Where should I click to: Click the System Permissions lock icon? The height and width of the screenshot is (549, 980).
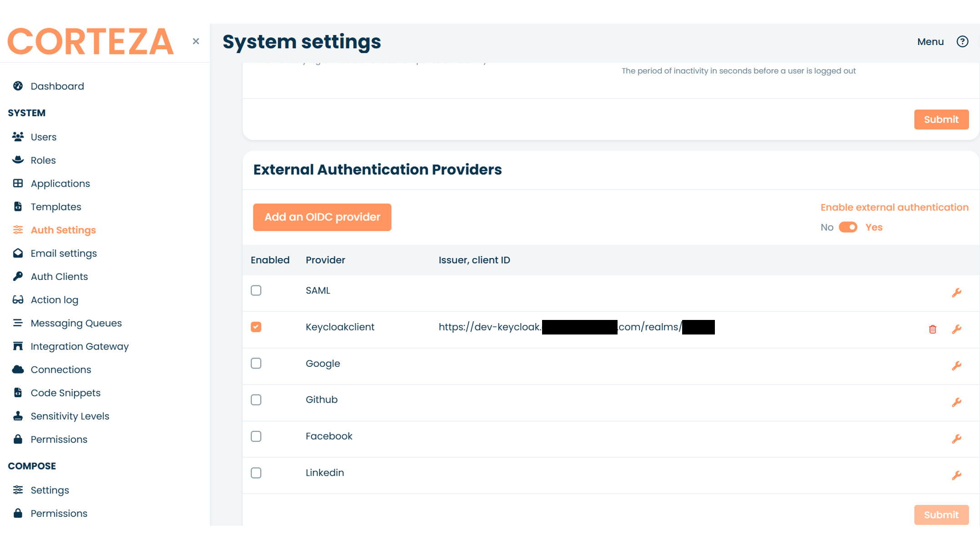[18, 439]
